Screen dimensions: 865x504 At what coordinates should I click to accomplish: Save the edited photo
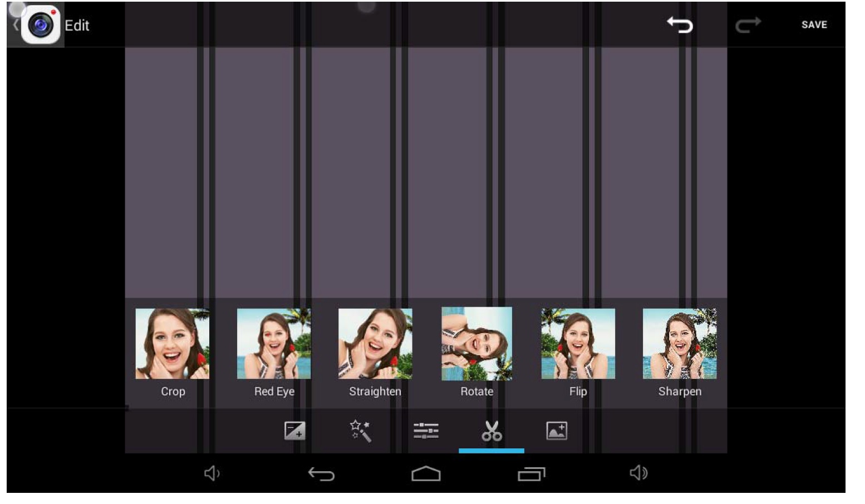point(814,24)
